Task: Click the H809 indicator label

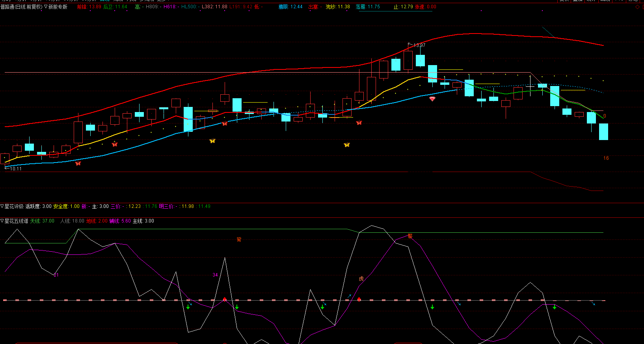Action: point(154,7)
